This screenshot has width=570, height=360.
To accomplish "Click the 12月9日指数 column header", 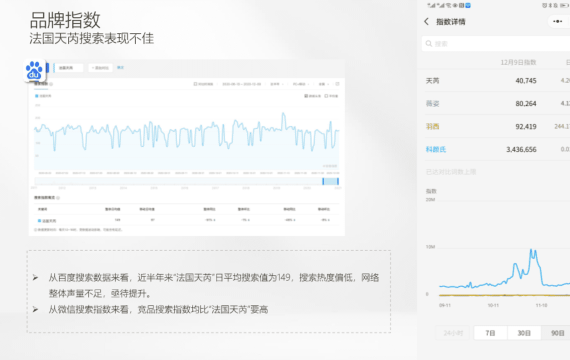I will pos(518,62).
